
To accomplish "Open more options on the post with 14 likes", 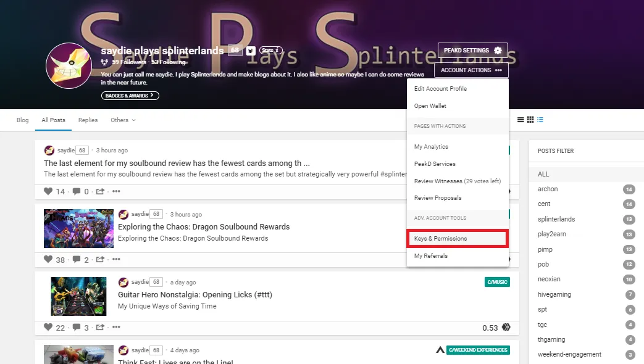I will [x=116, y=191].
